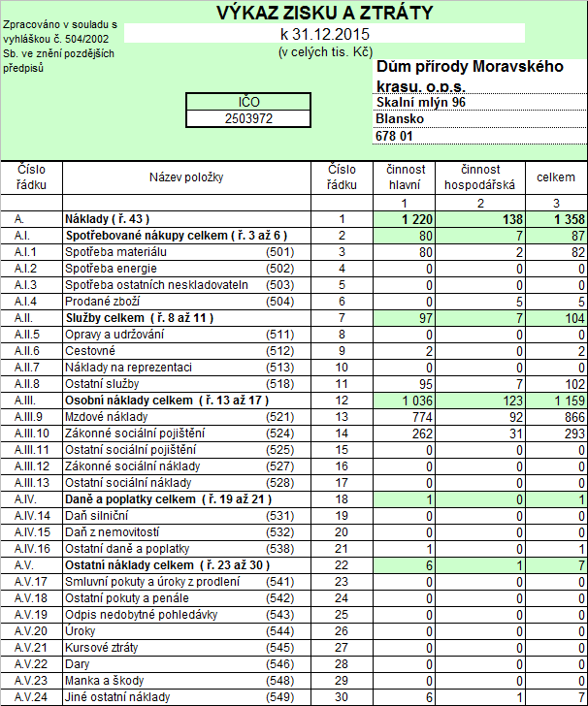The image size is (588, 706).
Task: Click the 'Daň silniční' row label
Action: coord(96,516)
